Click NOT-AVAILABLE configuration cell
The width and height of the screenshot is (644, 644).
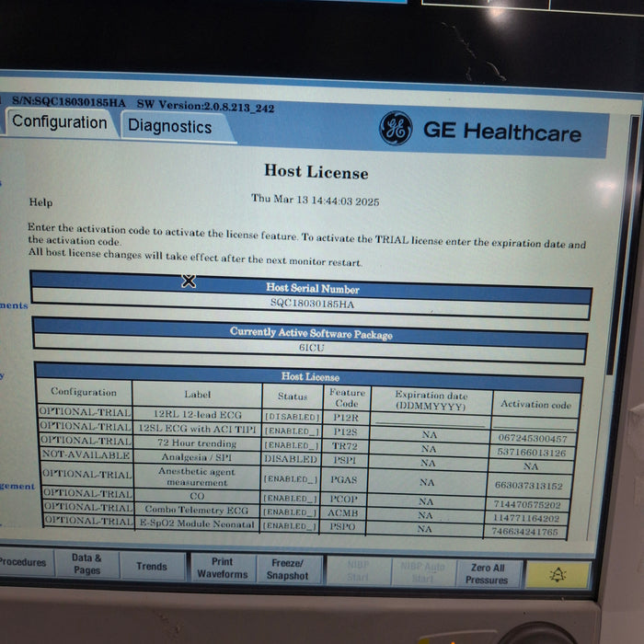pyautogui.click(x=86, y=455)
